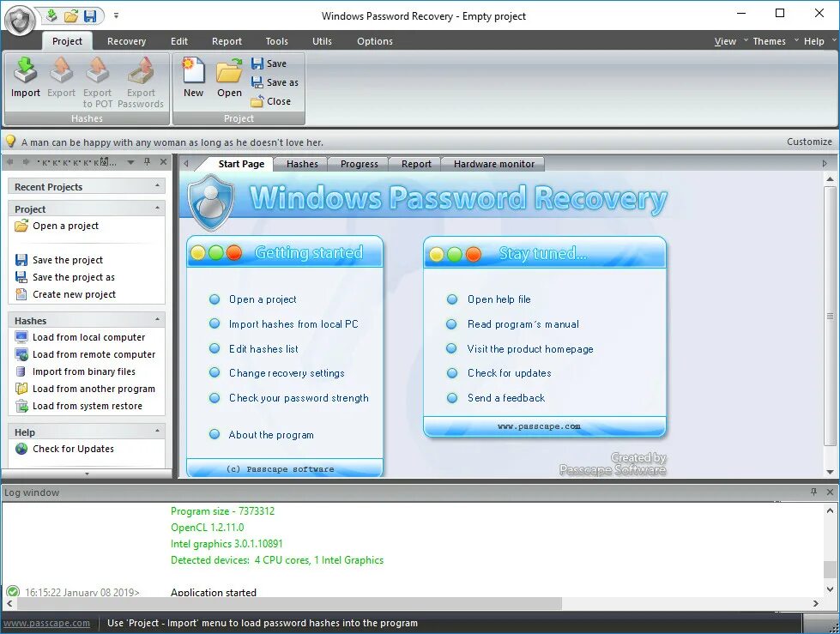This screenshot has width=840, height=634.
Task: Click Save the project in side panel
Action: click(x=59, y=260)
